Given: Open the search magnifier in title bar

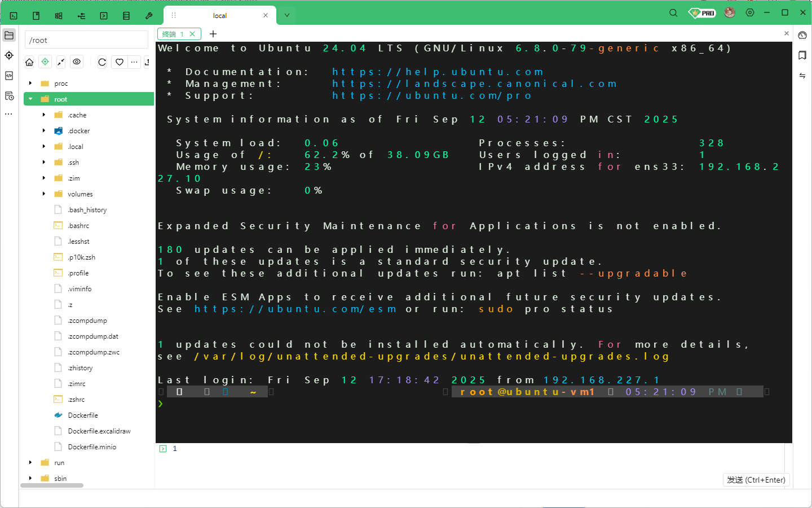Looking at the screenshot, I should click(673, 13).
